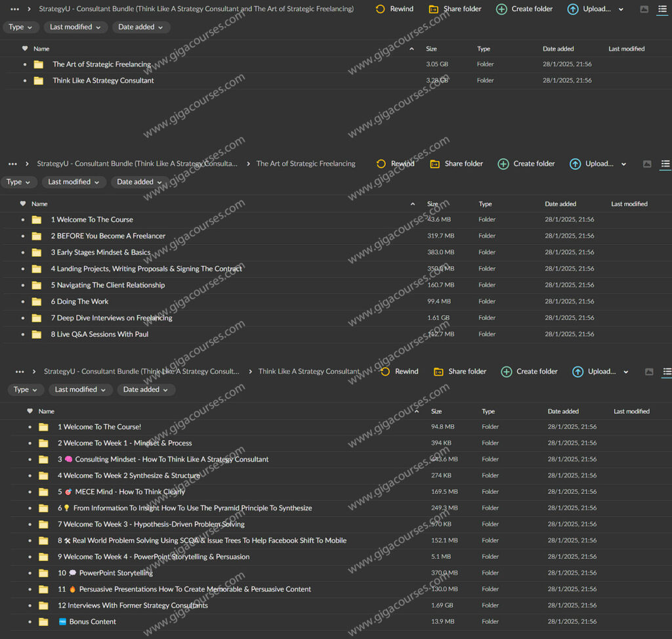Click The Art of Strategic Freelancing breadcrumb
672x639 pixels.
[x=306, y=164]
